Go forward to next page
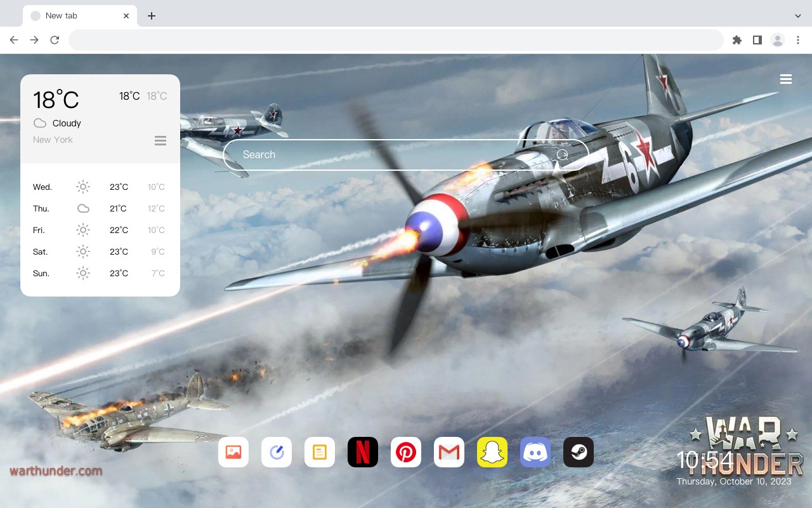Image resolution: width=812 pixels, height=508 pixels. [x=34, y=40]
